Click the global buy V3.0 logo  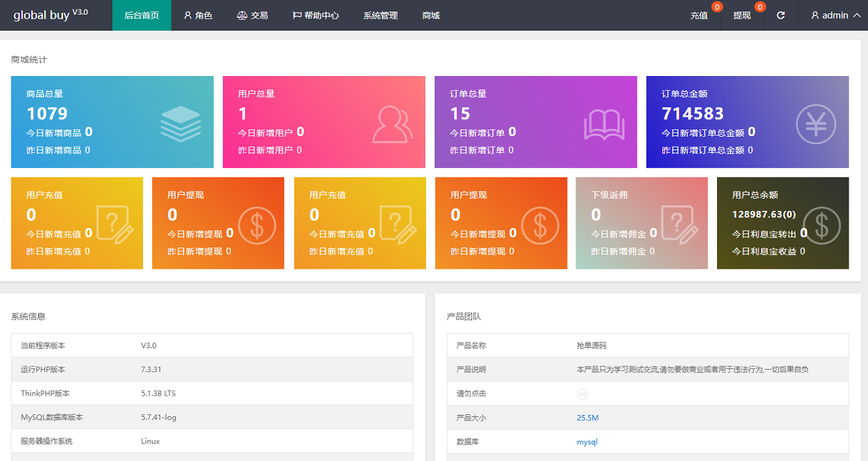[51, 15]
